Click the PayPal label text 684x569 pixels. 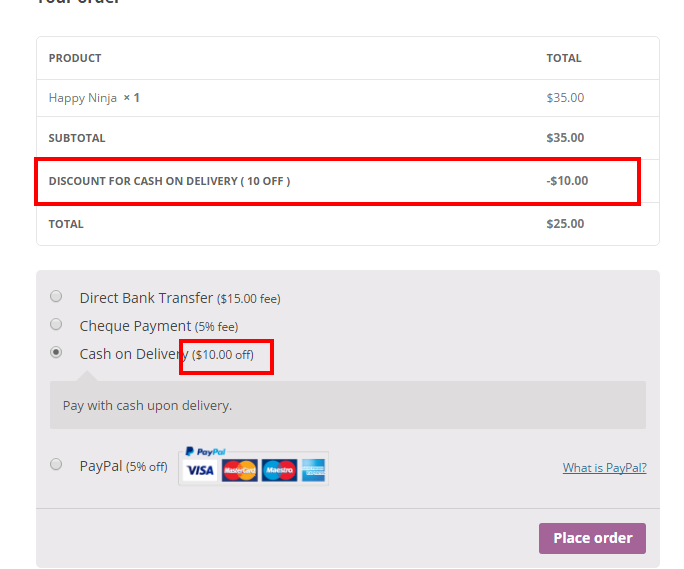(x=101, y=466)
